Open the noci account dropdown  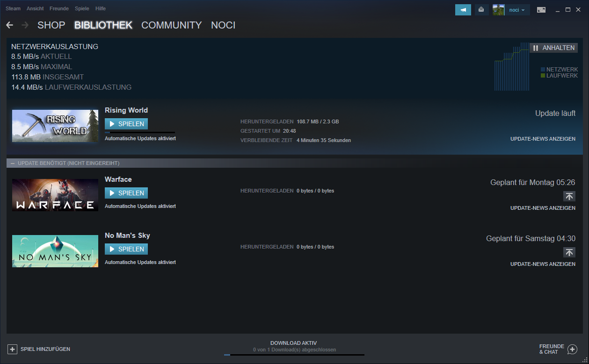coord(516,10)
